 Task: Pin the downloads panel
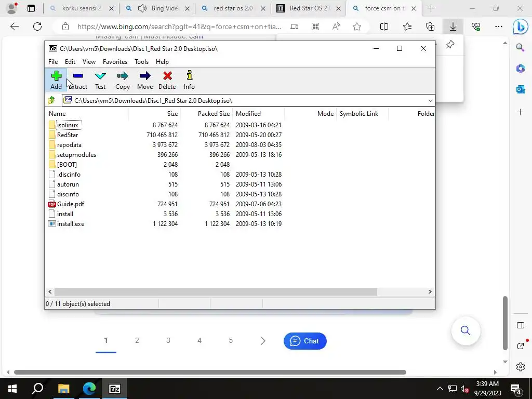point(450,45)
